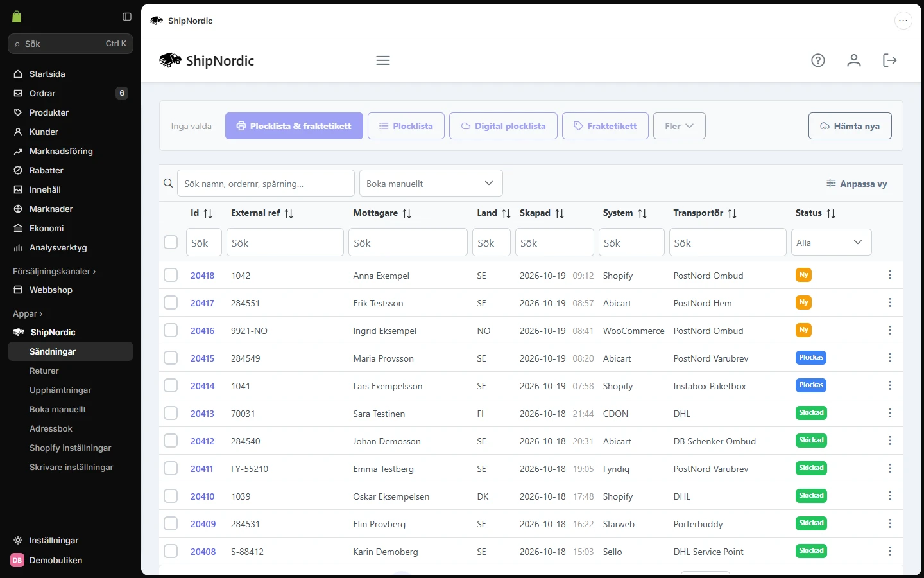Click the Shopify bag icon
The image size is (924, 578).
pos(17,17)
